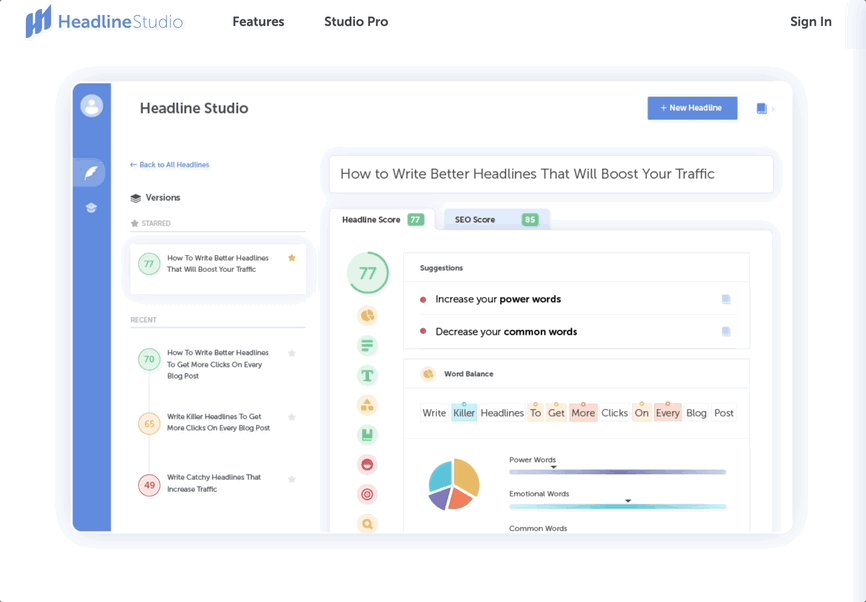The height and width of the screenshot is (602, 866).
Task: Click the word balance pie chart
Action: pos(454,484)
